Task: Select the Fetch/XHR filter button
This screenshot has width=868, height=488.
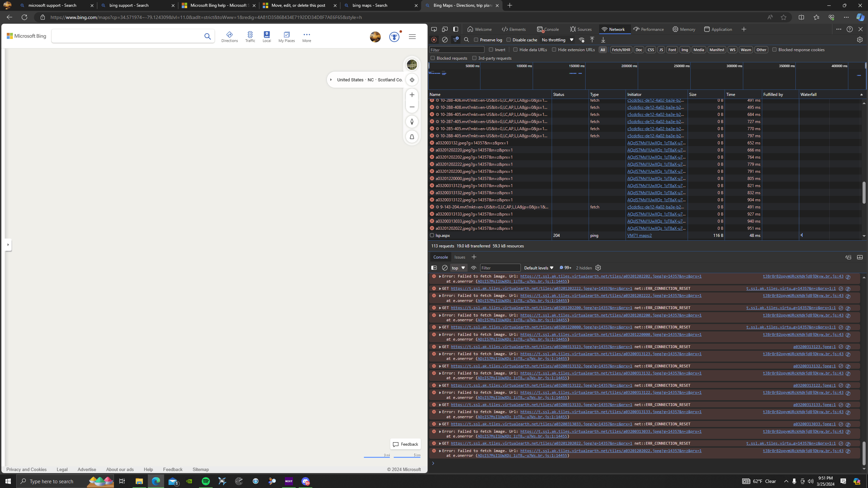Action: point(621,49)
